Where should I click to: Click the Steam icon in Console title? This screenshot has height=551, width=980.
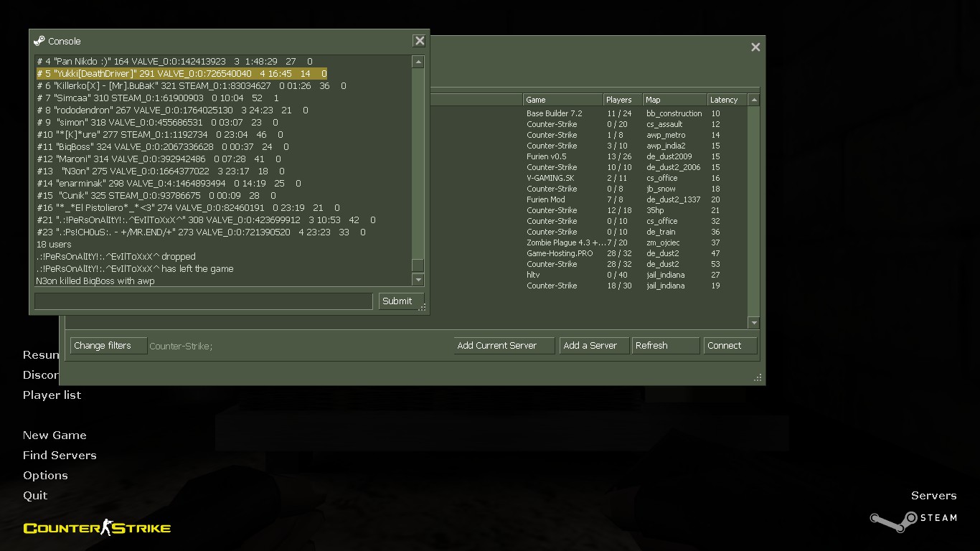coord(39,41)
